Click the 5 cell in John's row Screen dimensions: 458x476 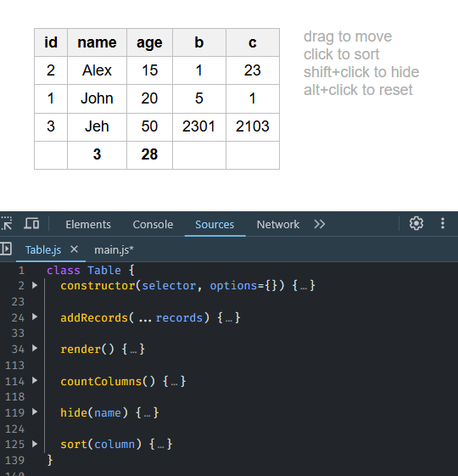coord(198,98)
